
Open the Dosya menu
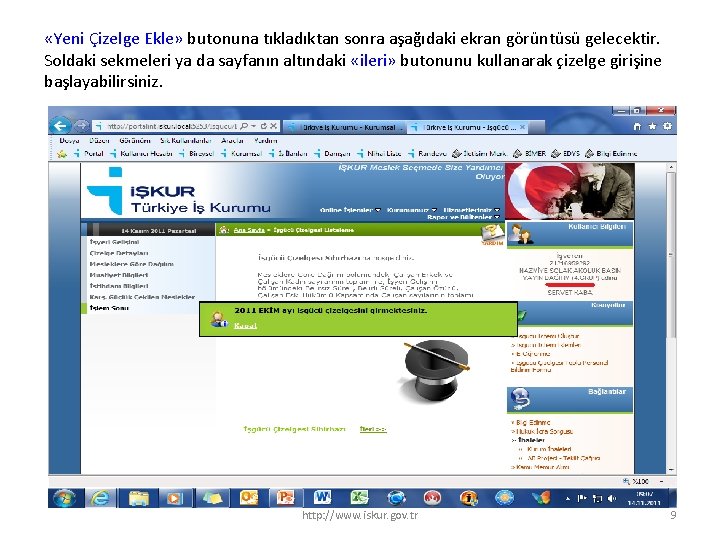pyautogui.click(x=69, y=141)
